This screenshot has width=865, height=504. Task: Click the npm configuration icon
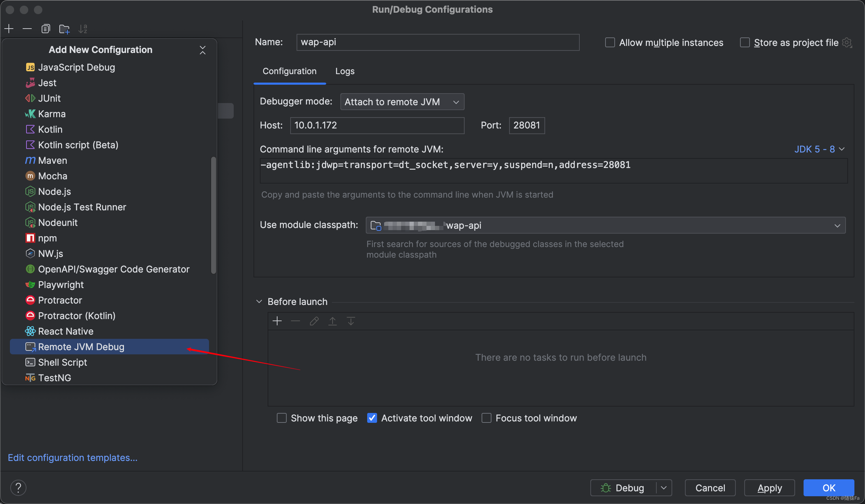click(x=29, y=238)
